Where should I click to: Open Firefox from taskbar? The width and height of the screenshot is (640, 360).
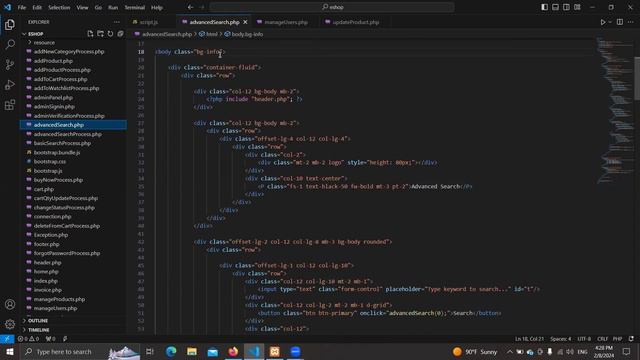(x=233, y=351)
